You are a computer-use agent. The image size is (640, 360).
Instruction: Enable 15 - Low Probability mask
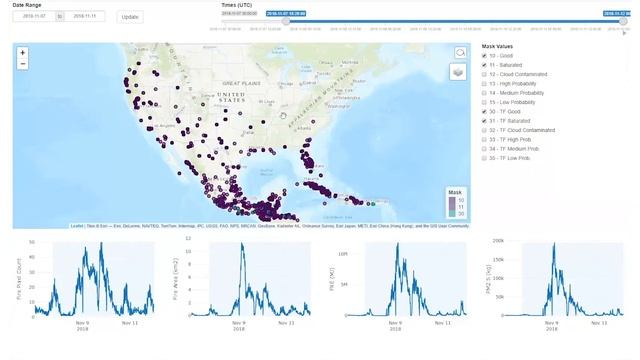tap(484, 102)
